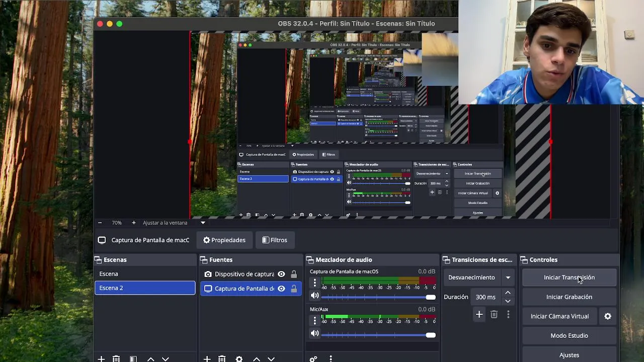Open advanced audio properties gears icon
Image resolution: width=644 pixels, height=362 pixels.
click(x=313, y=358)
